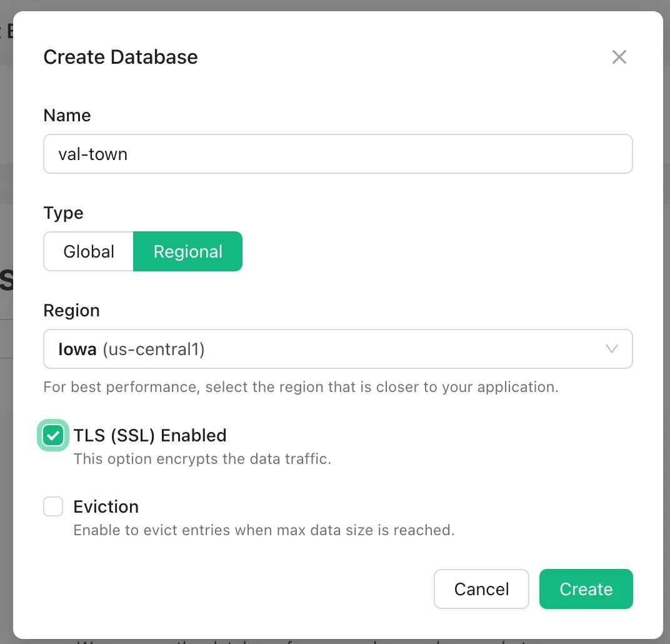Close the Create Database dialog with X
This screenshot has height=644, width=670.
tap(619, 58)
